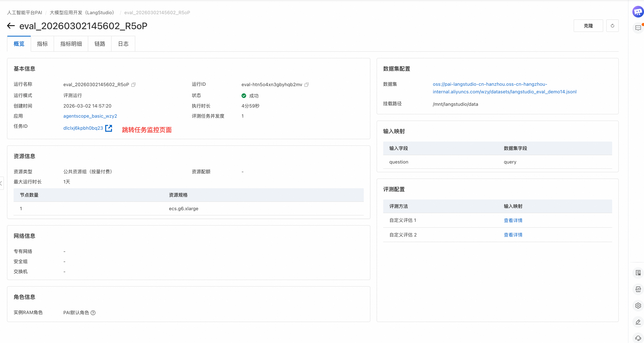Click the refresh icon button

click(612, 26)
